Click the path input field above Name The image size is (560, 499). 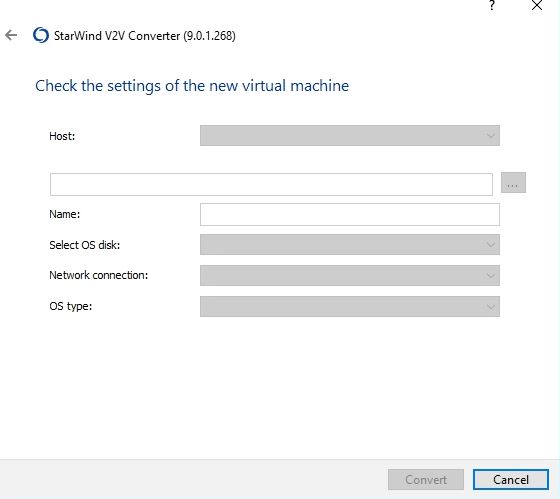(271, 184)
